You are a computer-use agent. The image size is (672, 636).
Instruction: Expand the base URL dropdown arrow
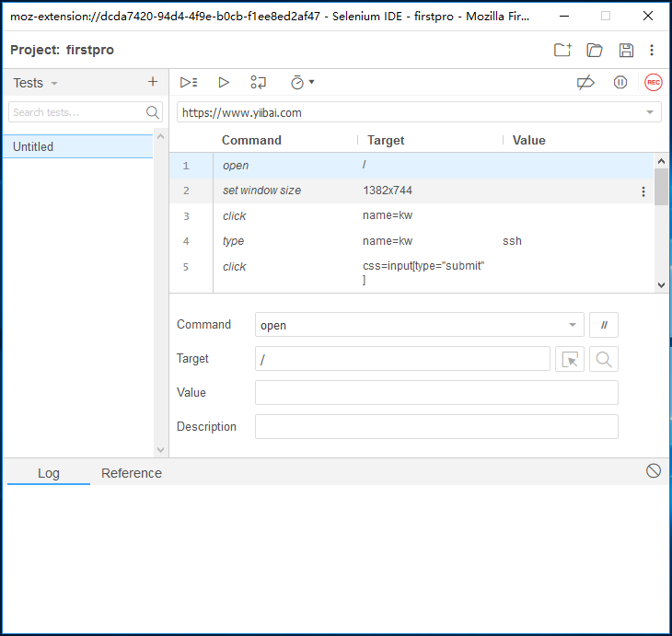(x=650, y=112)
